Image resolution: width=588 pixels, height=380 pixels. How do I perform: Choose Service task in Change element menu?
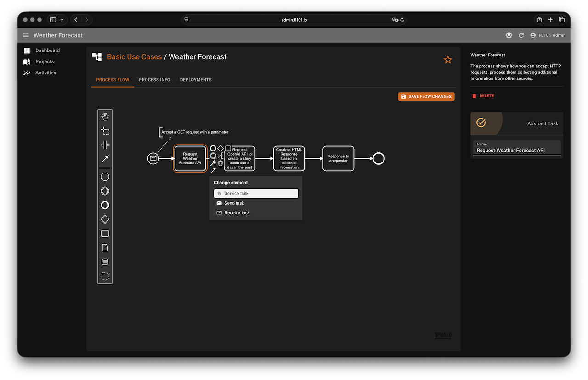point(256,194)
